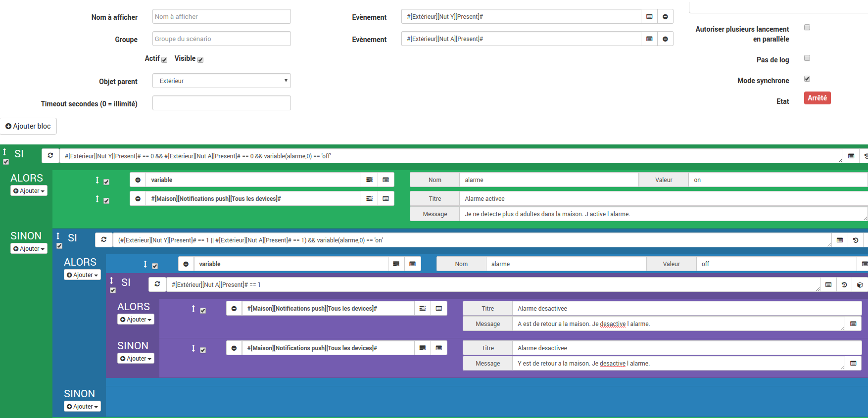The height and width of the screenshot is (418, 868).
Task: Disable the 'alarme off' variable action checkbox
Action: pos(155,266)
